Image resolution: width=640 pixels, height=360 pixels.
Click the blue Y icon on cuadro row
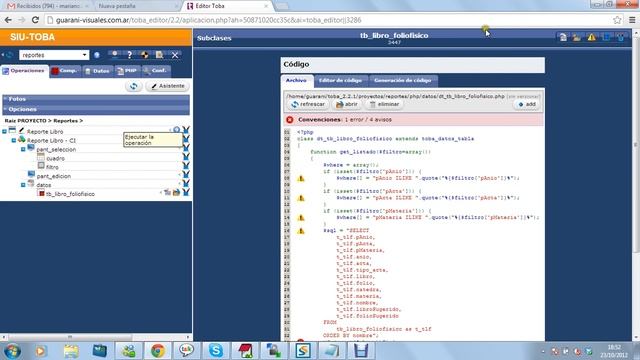pyautogui.click(x=186, y=156)
